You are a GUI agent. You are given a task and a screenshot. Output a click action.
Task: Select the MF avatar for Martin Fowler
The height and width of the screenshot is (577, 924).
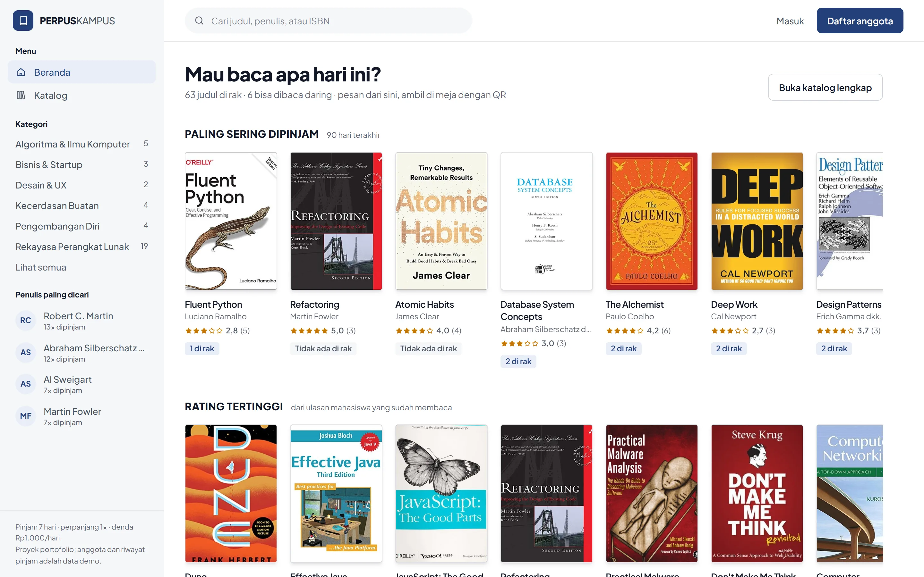(26, 416)
